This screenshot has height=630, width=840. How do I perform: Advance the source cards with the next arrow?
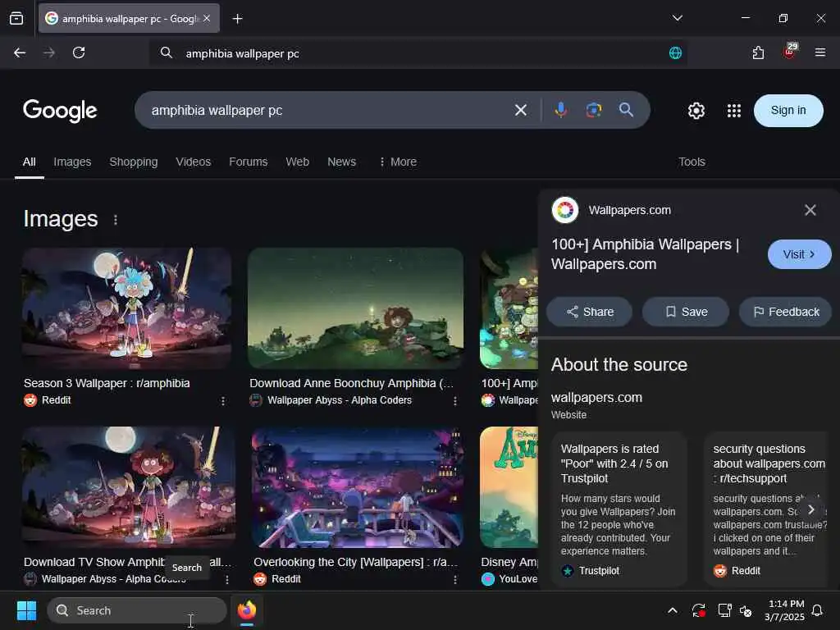click(810, 509)
